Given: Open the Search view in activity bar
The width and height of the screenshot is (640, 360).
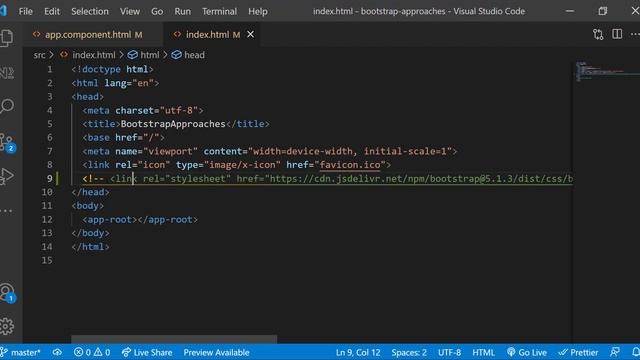Looking at the screenshot, I should pyautogui.click(x=7, y=106).
